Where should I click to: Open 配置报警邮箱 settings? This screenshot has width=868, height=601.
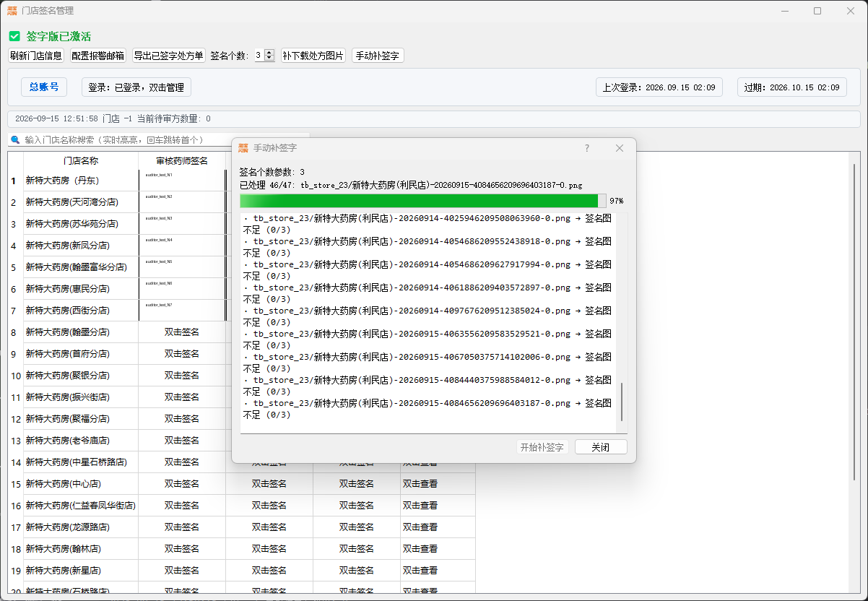(x=97, y=56)
